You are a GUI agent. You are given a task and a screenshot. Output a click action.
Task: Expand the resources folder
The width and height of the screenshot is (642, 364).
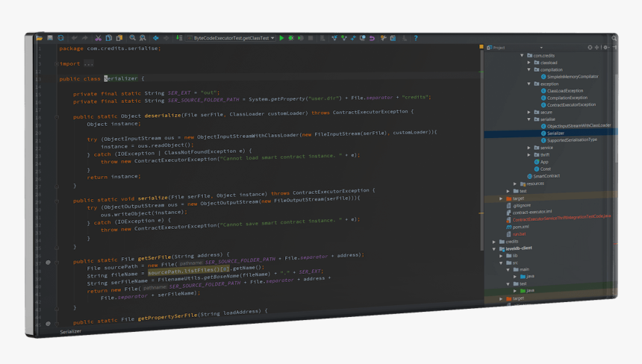click(x=515, y=183)
